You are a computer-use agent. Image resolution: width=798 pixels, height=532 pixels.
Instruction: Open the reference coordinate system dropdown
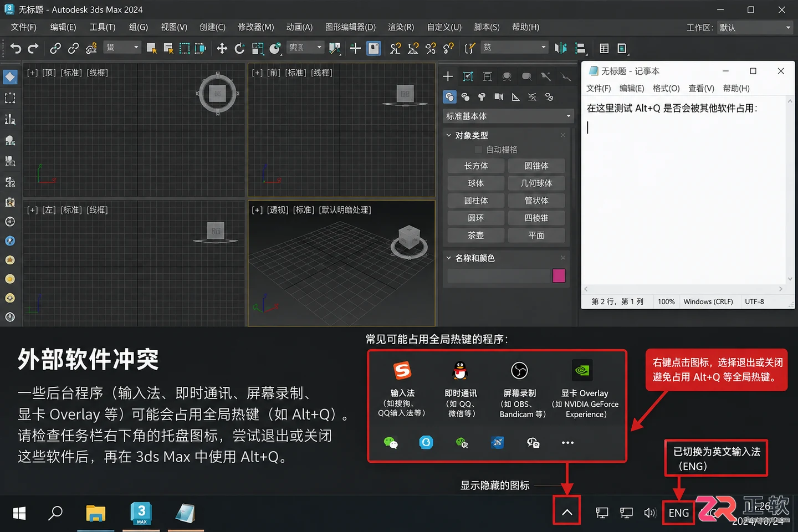click(x=305, y=48)
